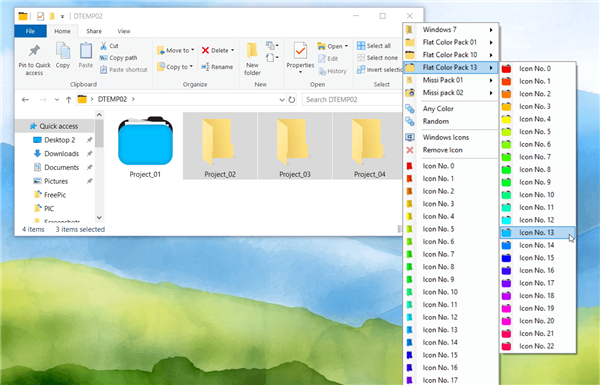Click the History ribbon command

click(332, 71)
